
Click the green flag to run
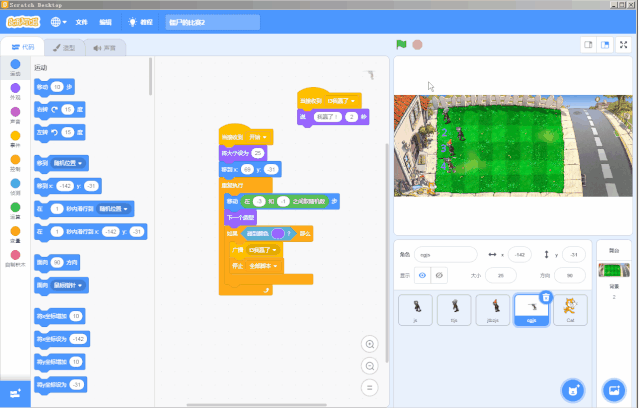point(401,44)
